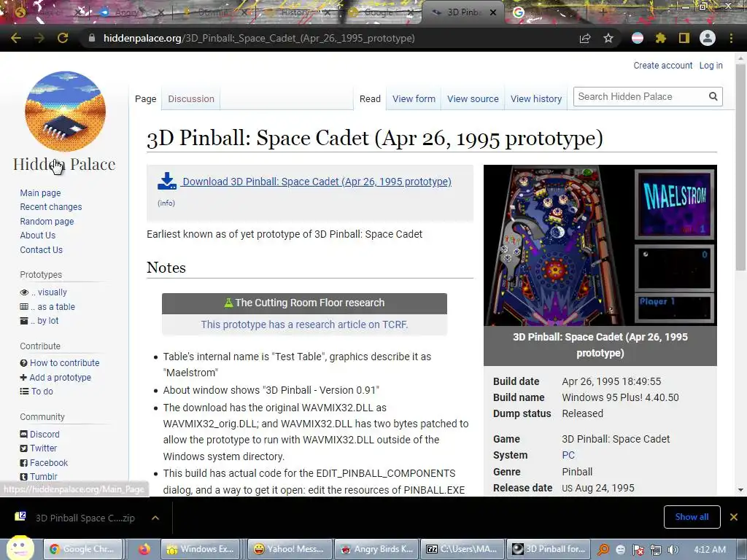The image size is (747, 560).
Task: Bookmark this page with the star icon
Action: coord(608,38)
